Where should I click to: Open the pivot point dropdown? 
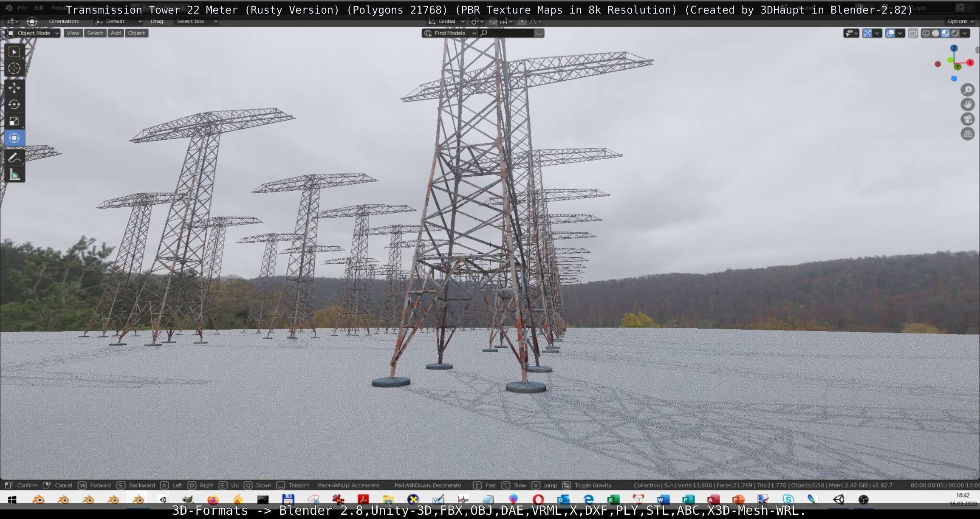[477, 21]
